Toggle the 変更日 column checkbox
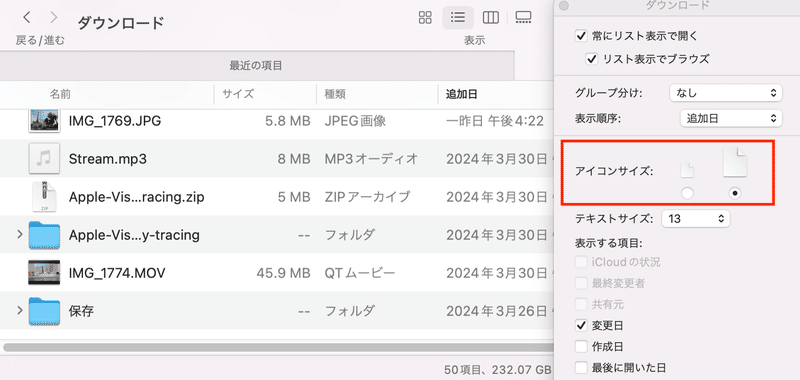Viewport: 800px width, 380px height. click(581, 325)
